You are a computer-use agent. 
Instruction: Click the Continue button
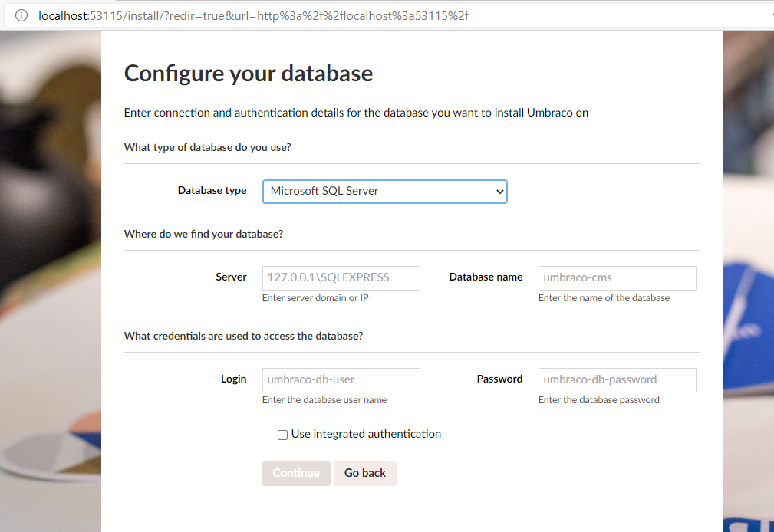pos(296,473)
